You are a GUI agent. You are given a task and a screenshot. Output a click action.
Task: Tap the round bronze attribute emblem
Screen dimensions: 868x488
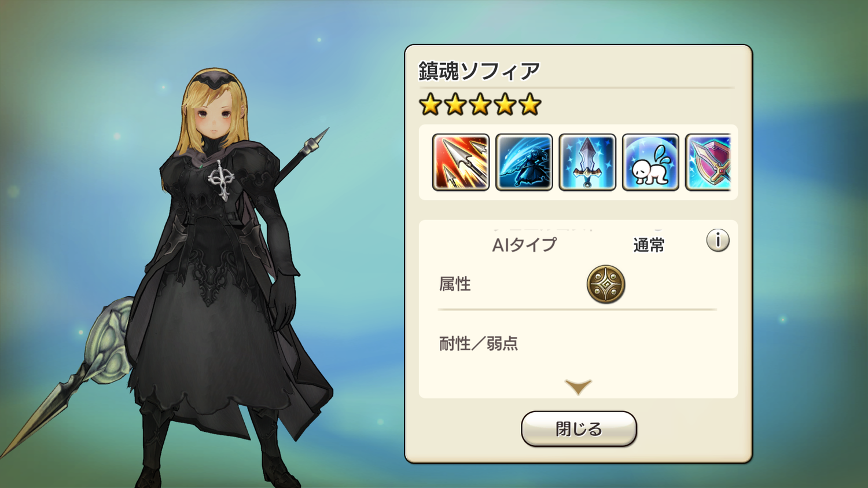tap(606, 284)
